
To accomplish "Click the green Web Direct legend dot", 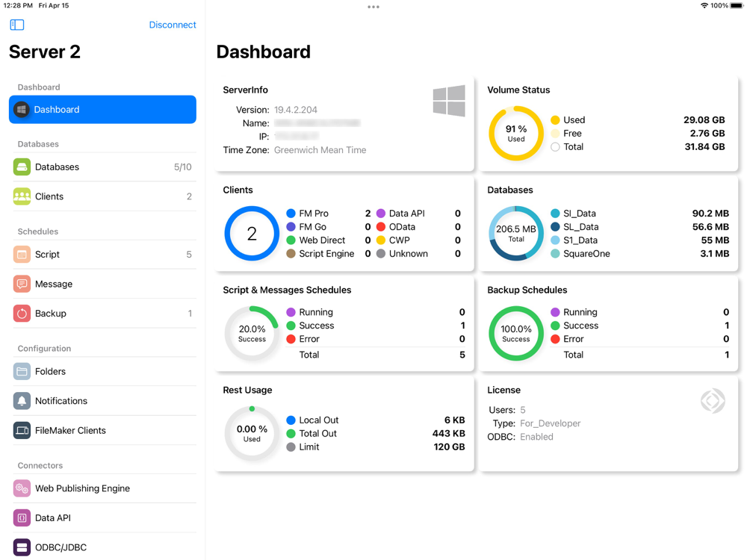I will 291,240.
